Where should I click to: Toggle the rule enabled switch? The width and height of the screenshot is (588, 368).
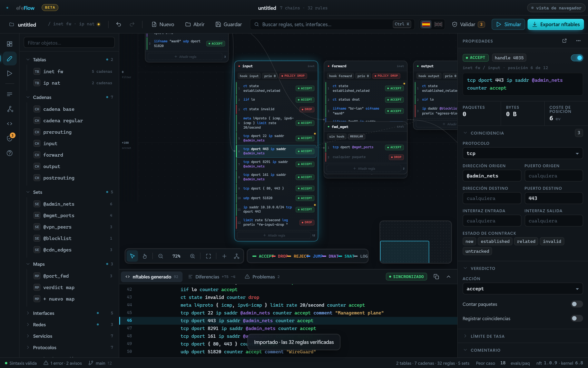click(577, 58)
